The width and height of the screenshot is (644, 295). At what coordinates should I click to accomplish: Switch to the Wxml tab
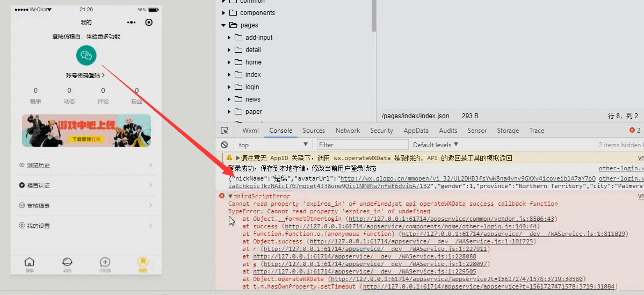point(250,130)
